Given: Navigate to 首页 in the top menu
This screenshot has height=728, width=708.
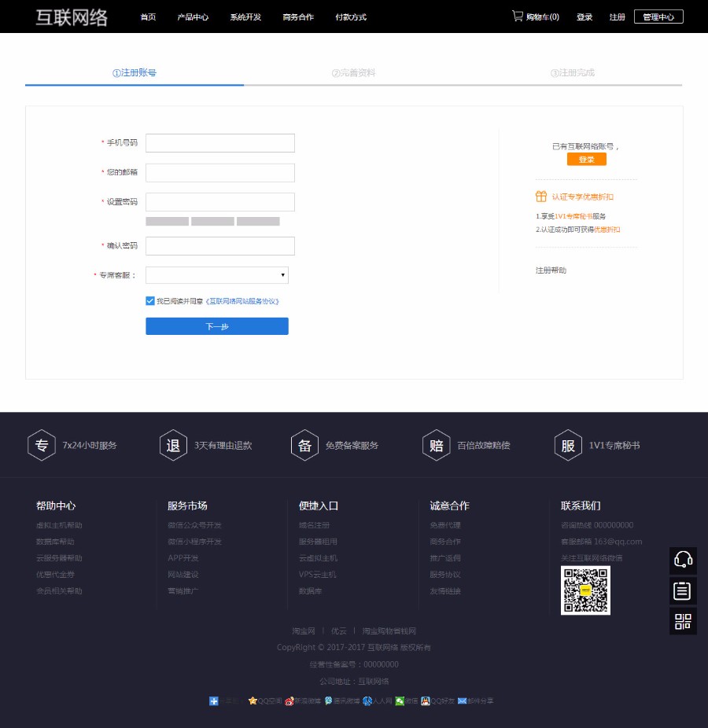Looking at the screenshot, I should tap(147, 16).
